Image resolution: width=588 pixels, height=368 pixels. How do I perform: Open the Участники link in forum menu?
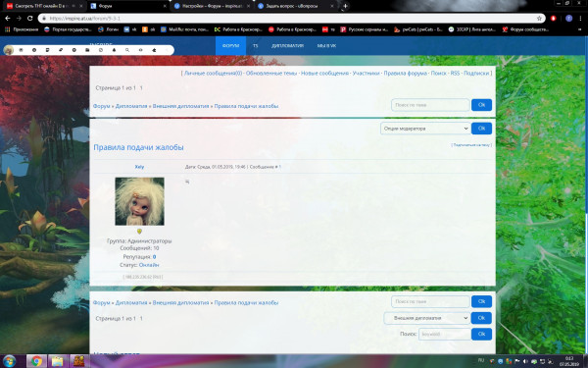click(366, 74)
